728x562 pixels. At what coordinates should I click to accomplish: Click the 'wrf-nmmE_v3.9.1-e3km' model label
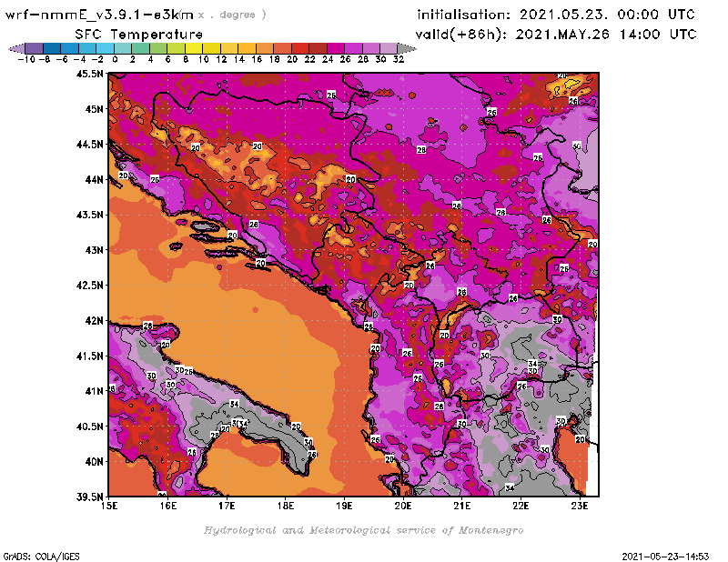tap(99, 15)
